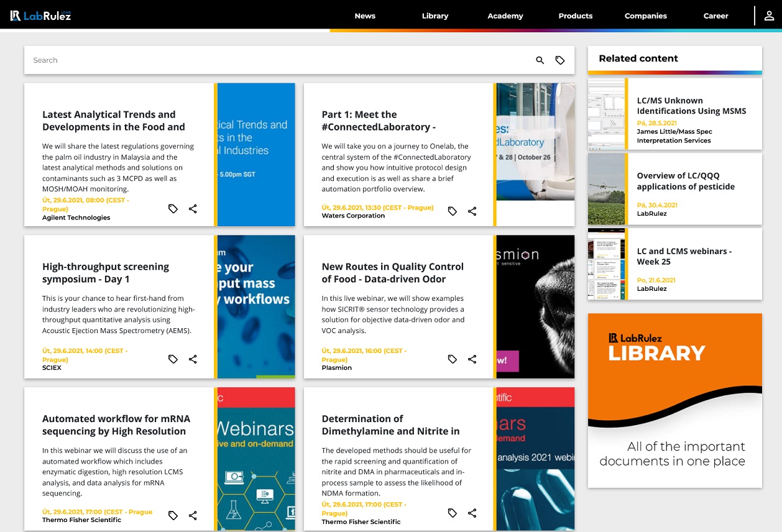Open the Products menu

coord(576,16)
